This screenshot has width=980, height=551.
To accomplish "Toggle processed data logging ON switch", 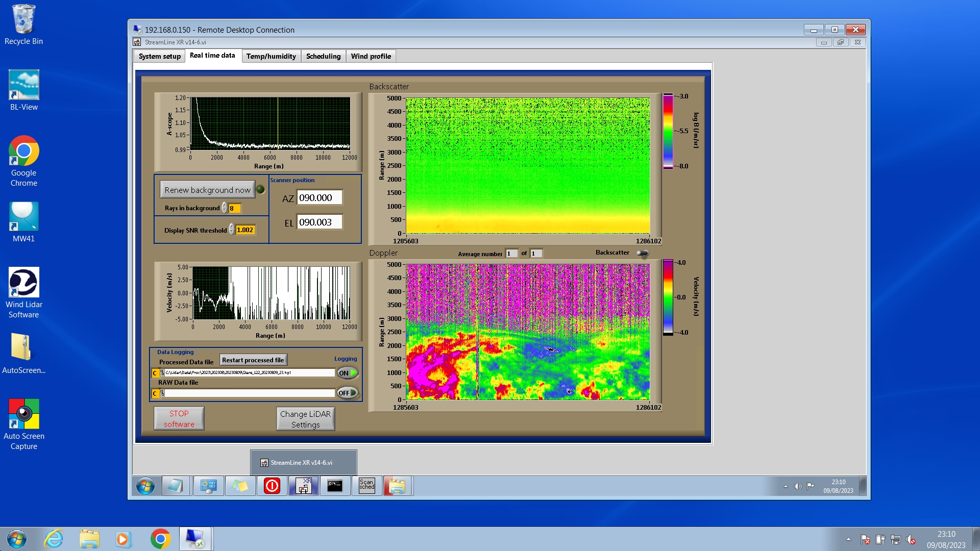I will (x=347, y=373).
